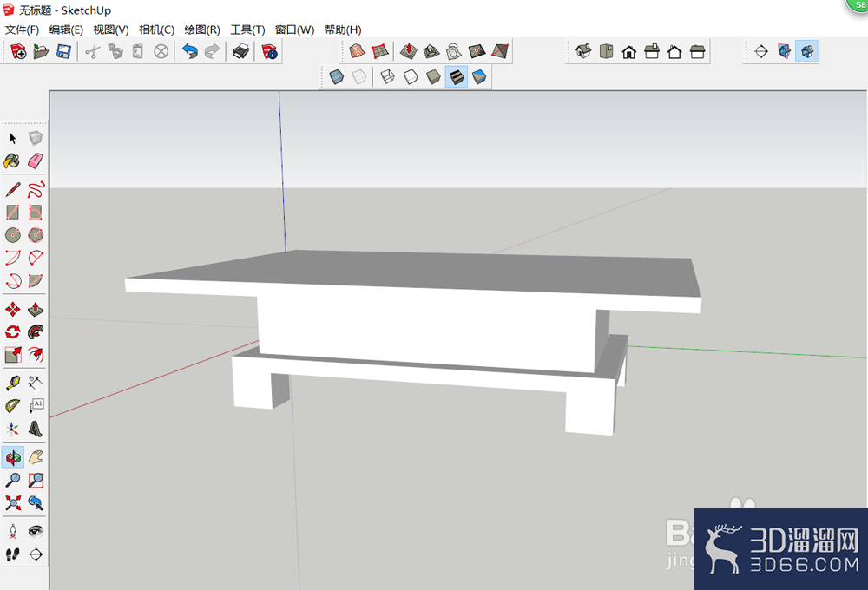Select the 3D Text tool
Screen dimensions: 868x590
(36, 429)
